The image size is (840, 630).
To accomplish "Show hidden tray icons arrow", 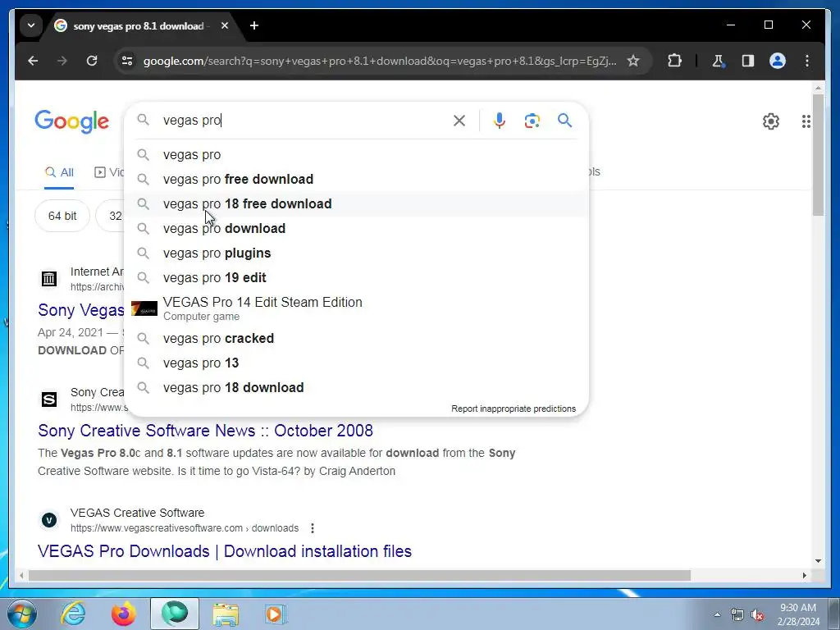I will coord(717,615).
